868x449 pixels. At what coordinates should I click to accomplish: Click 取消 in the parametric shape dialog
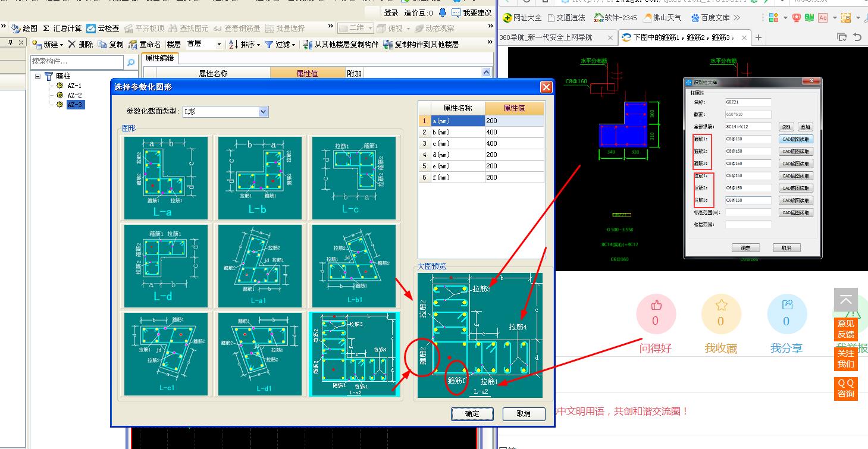(524, 414)
